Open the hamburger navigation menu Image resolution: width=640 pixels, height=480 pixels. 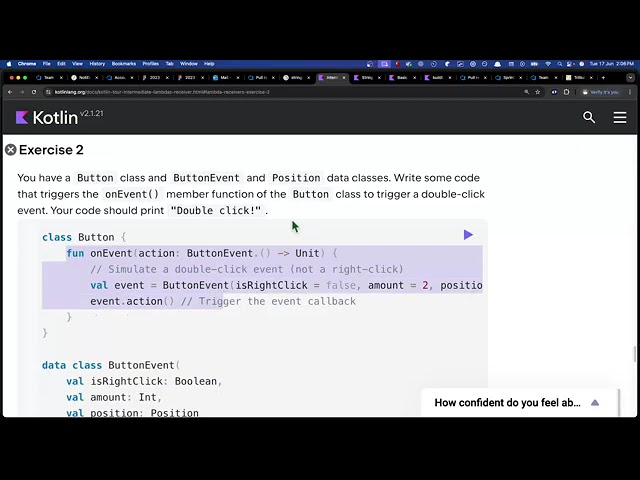pos(620,117)
